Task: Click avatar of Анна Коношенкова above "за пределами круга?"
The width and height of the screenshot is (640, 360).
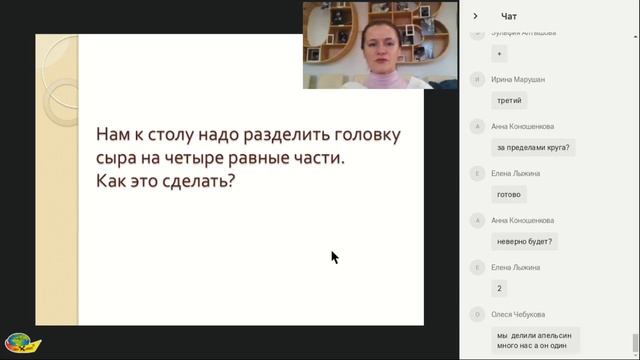Action: [477, 126]
